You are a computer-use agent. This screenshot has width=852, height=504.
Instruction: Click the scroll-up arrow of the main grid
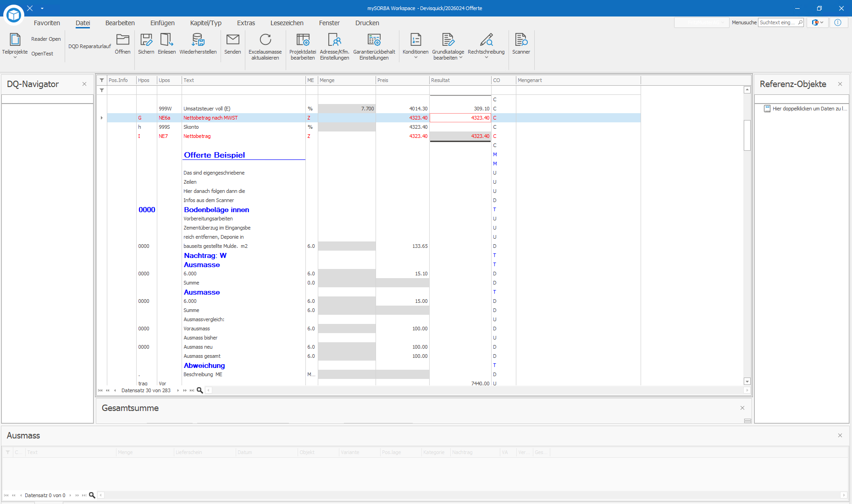pos(747,90)
